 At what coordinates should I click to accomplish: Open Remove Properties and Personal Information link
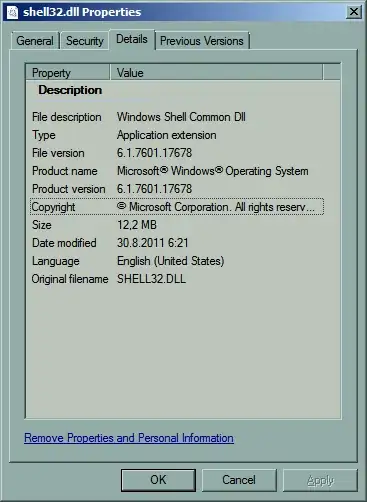[129, 438]
